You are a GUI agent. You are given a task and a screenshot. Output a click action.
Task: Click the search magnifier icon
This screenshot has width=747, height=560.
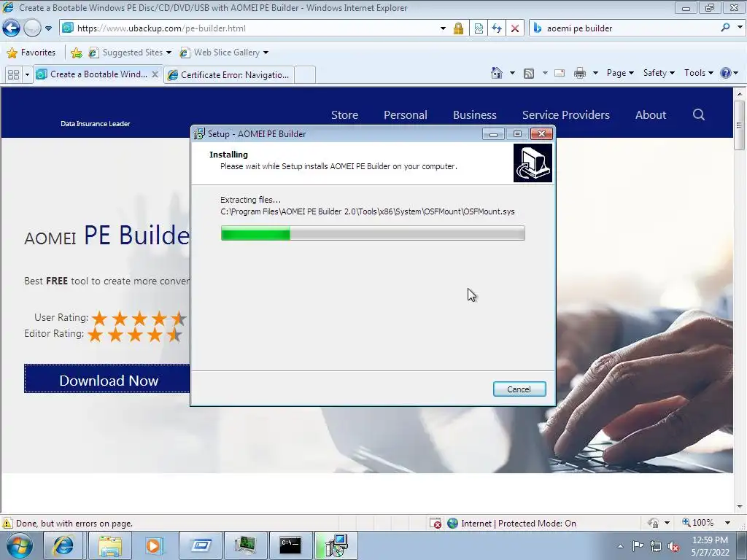click(x=725, y=28)
